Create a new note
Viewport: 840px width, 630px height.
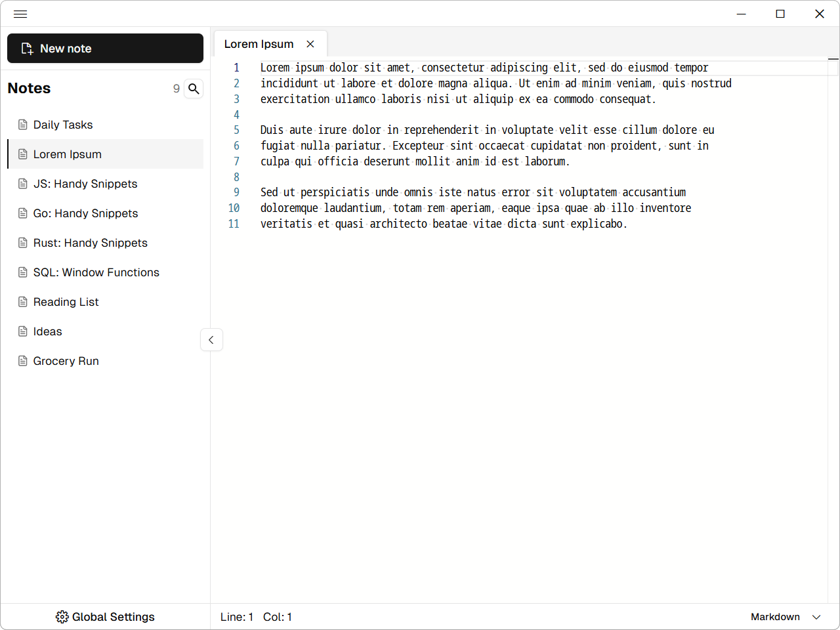[x=105, y=49]
